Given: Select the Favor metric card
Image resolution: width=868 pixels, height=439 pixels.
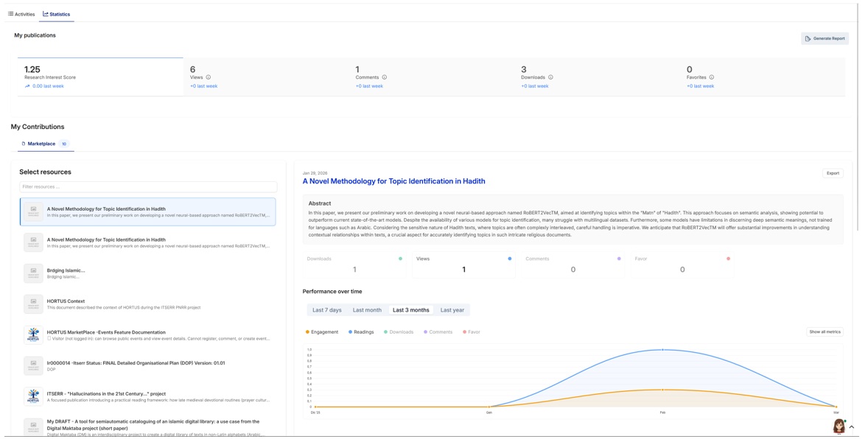Looking at the screenshot, I should 682,264.
